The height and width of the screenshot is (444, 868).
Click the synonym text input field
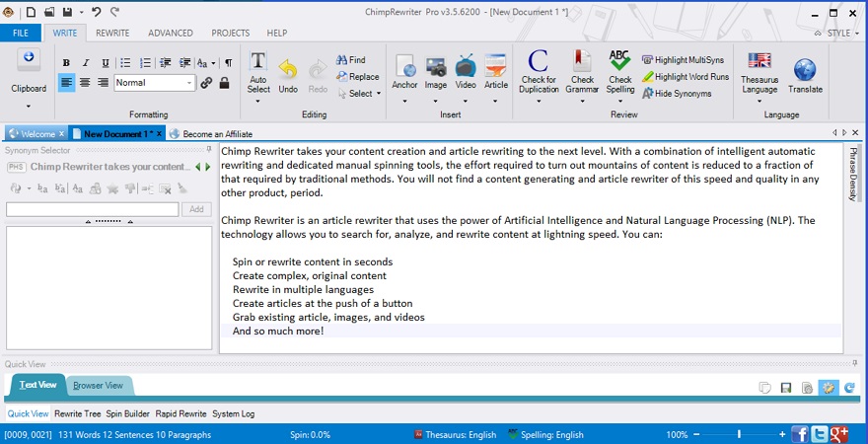pos(93,209)
